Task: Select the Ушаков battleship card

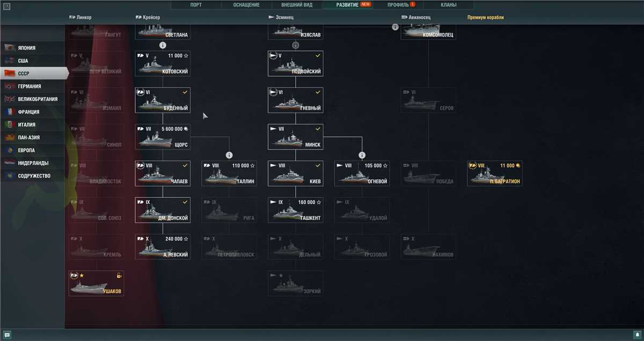Action: click(x=96, y=283)
